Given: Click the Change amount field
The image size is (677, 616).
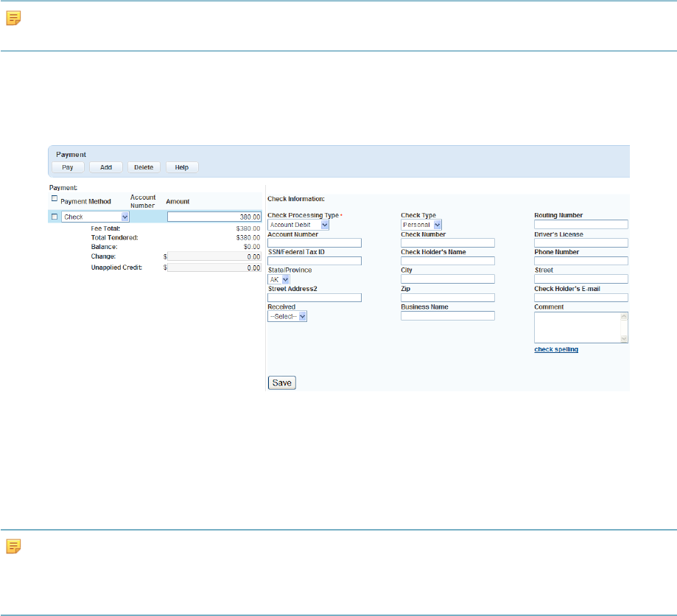Looking at the screenshot, I should pos(214,256).
